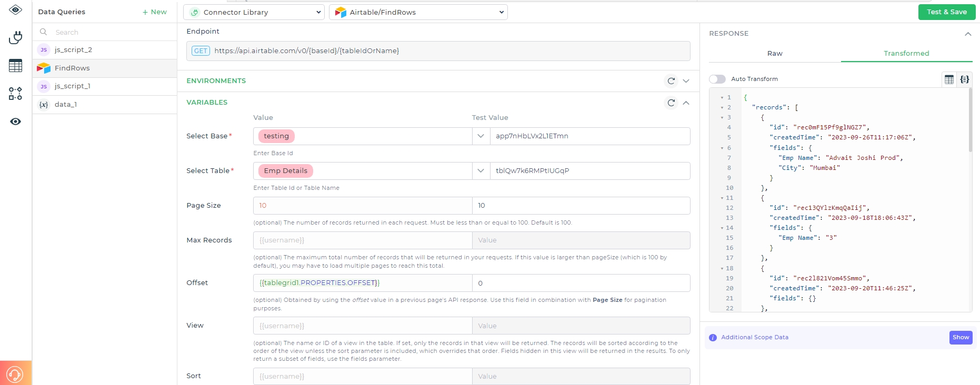Create a new data query
Image resolution: width=980 pixels, height=385 pixels.
(x=155, y=12)
